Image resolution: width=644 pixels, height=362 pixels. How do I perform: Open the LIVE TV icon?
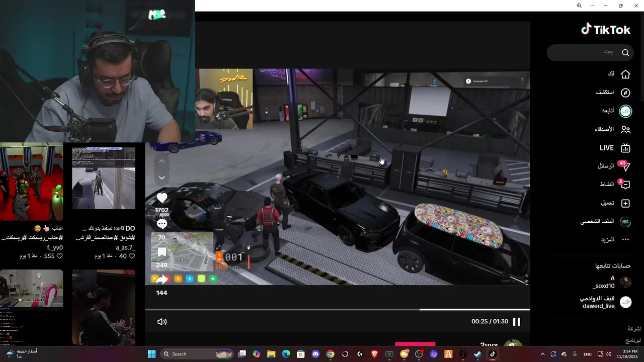click(625, 148)
